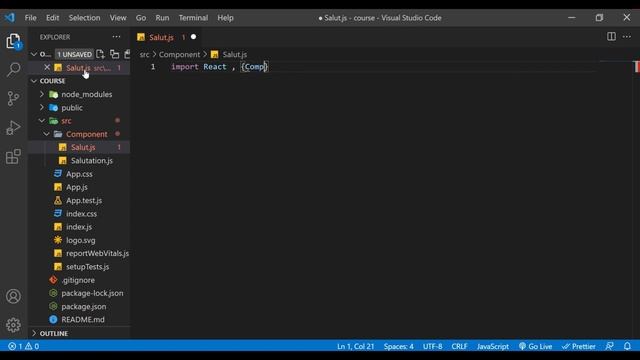Toggle vertical/horizontal editor layout in Open Editors
Viewport: 640px width, 360px height.
tap(115, 54)
